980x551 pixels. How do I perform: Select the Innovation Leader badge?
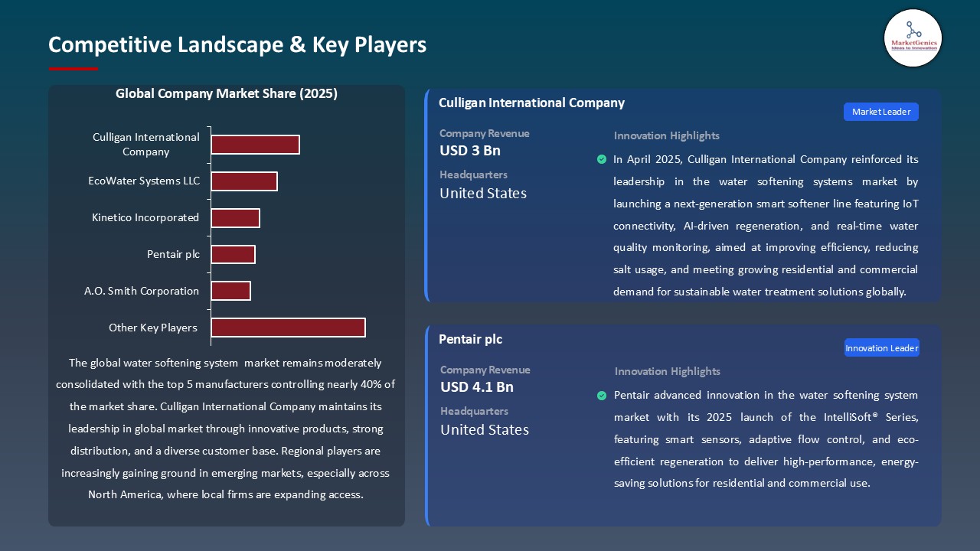(x=881, y=348)
